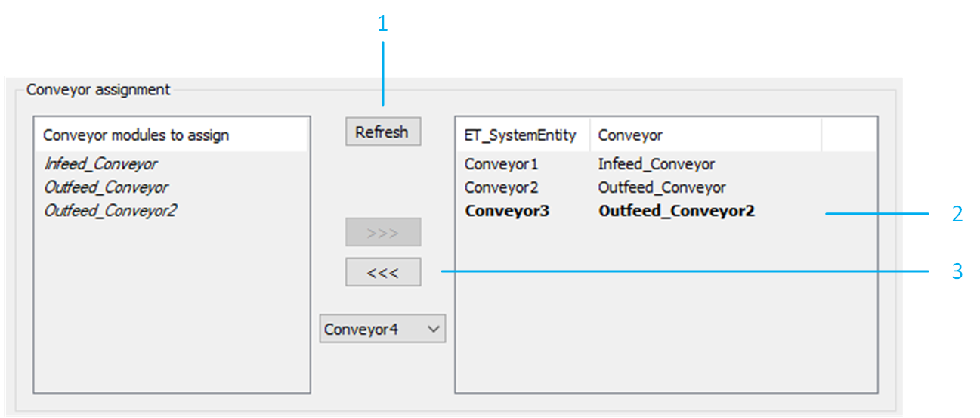Click callout number 2 label
The height and width of the screenshot is (418, 980).
coord(957,215)
